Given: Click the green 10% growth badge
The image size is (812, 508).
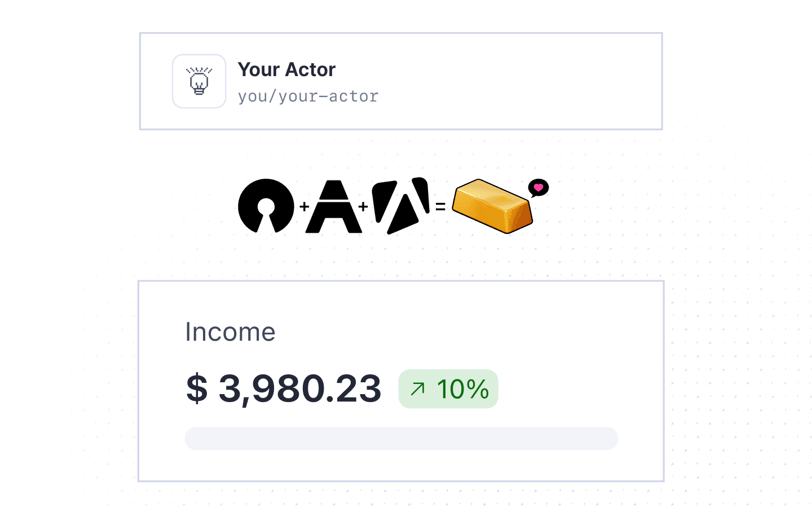Looking at the screenshot, I should click(448, 388).
